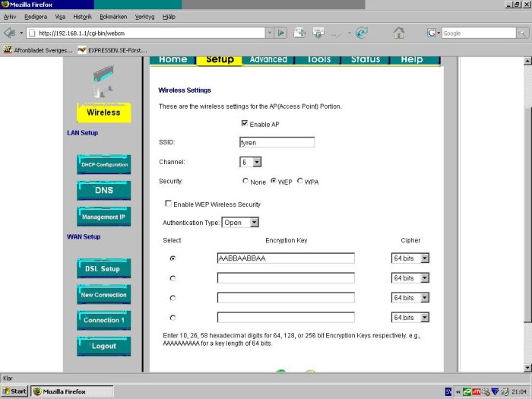Screen dimensions: 532x399
Task: Click the Firefox icon in the title bar
Action: tap(5, 5)
